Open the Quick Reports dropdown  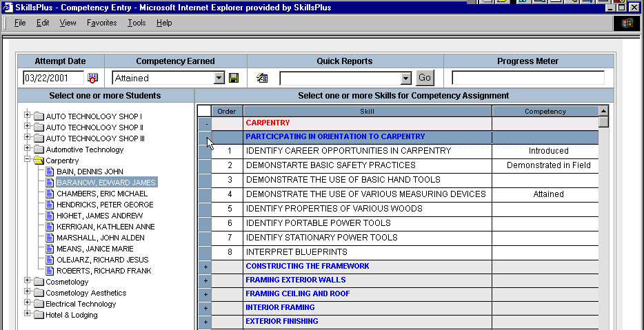pos(406,78)
